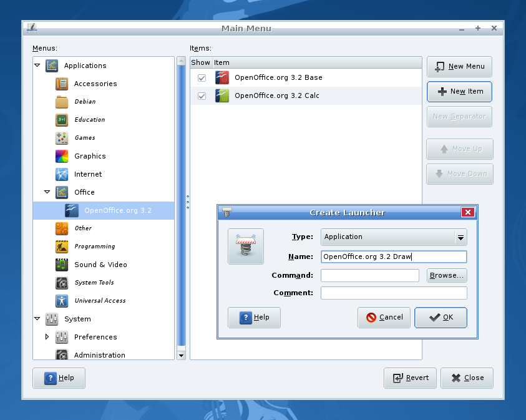Click the Menus scrollbar down arrow

[182, 356]
